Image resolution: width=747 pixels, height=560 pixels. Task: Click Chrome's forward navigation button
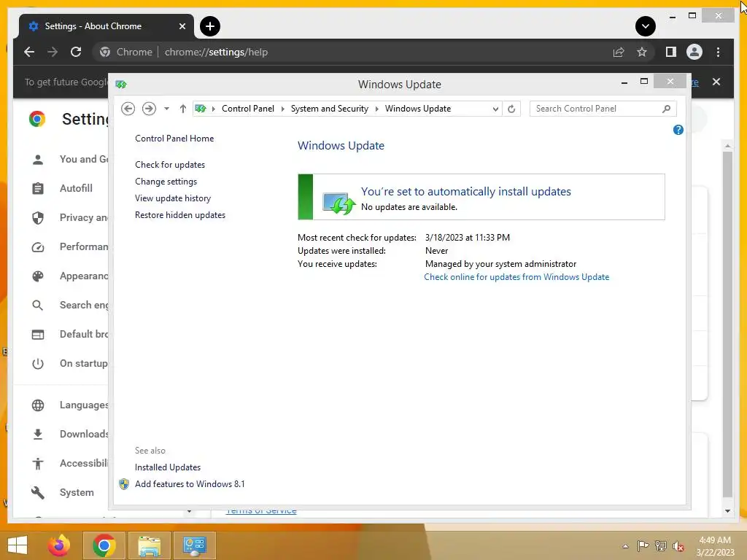coord(53,52)
